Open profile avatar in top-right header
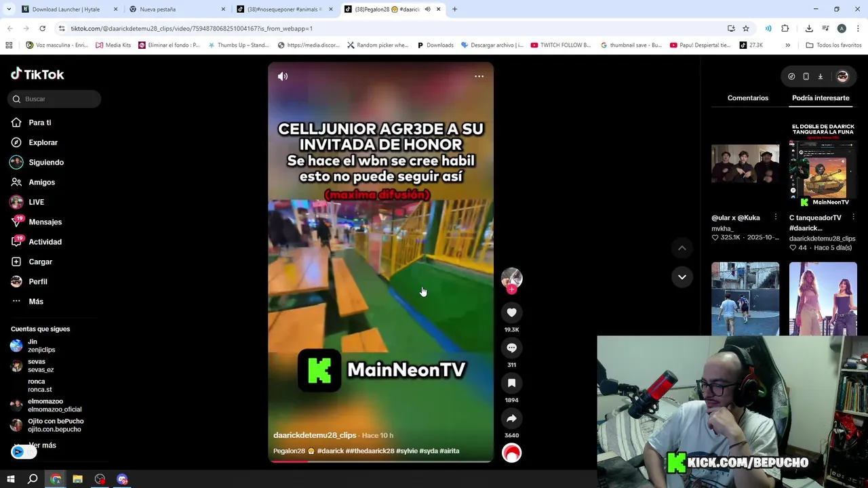The height and width of the screenshot is (488, 868). [x=842, y=77]
